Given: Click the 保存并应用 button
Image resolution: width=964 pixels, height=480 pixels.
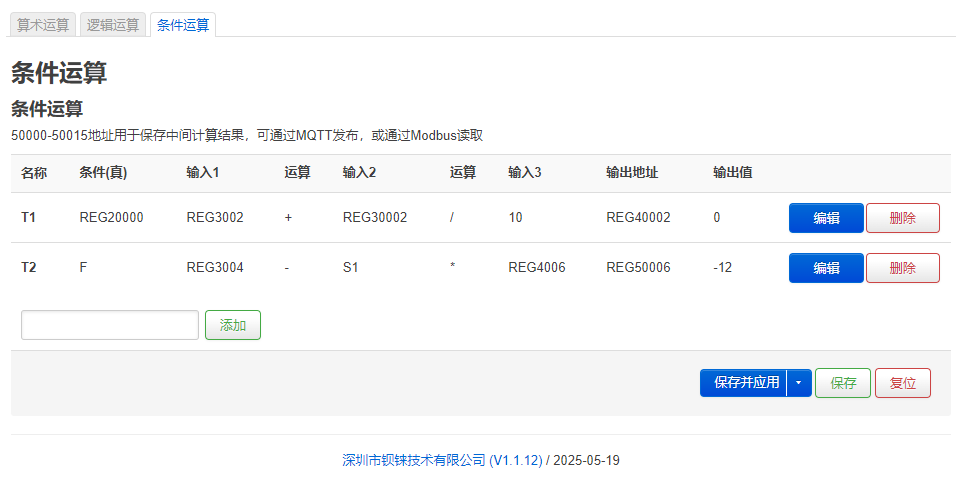Looking at the screenshot, I should click(743, 383).
